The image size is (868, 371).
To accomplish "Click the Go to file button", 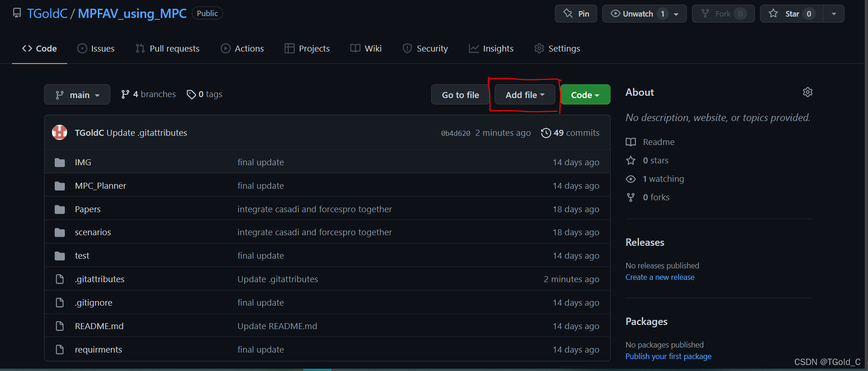I will pos(460,94).
